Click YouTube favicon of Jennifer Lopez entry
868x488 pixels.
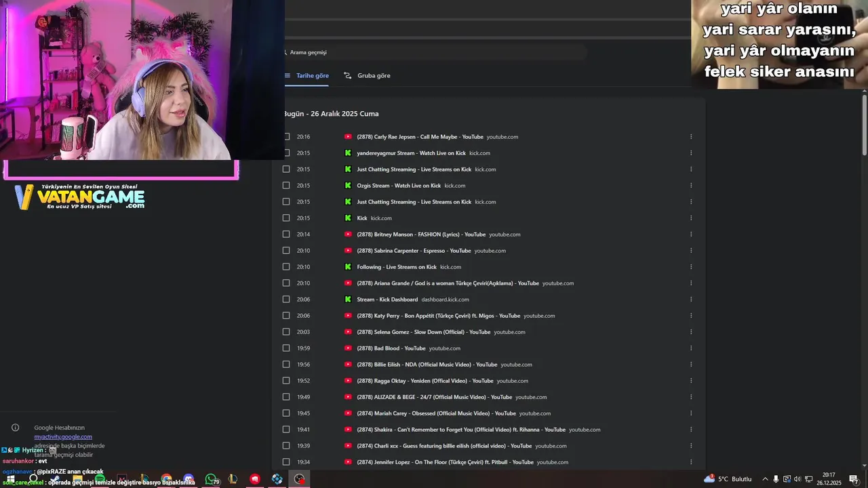point(348,462)
